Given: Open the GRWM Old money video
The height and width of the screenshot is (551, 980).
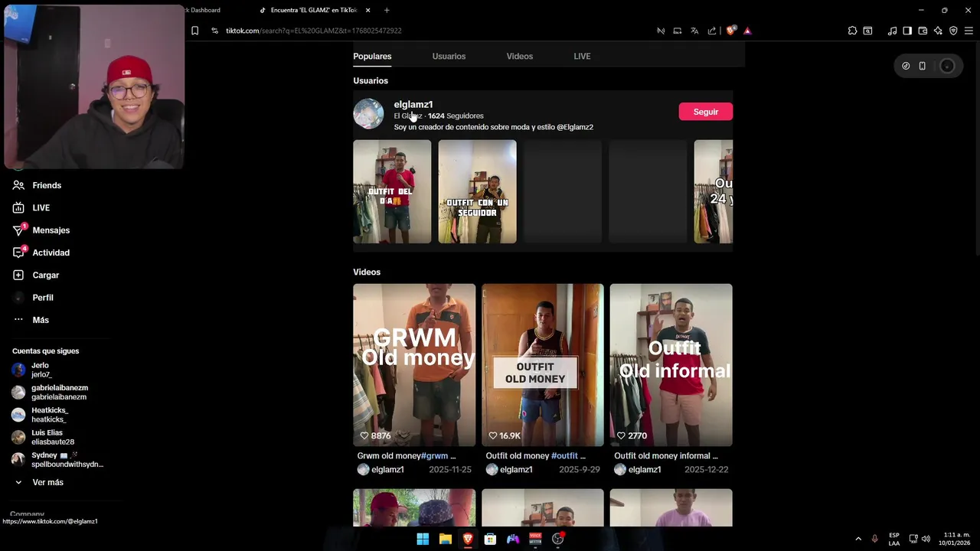Looking at the screenshot, I should click(x=414, y=365).
